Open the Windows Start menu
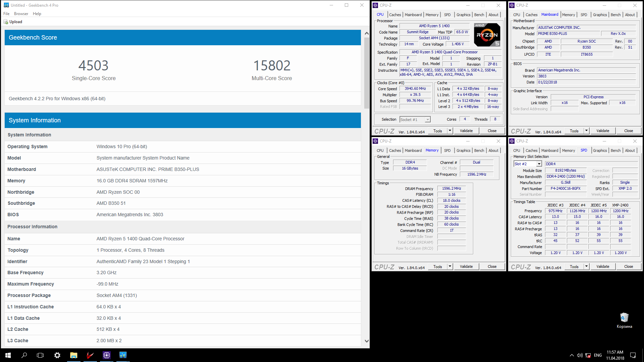Viewport: 644px width, 362px height. 8,355
